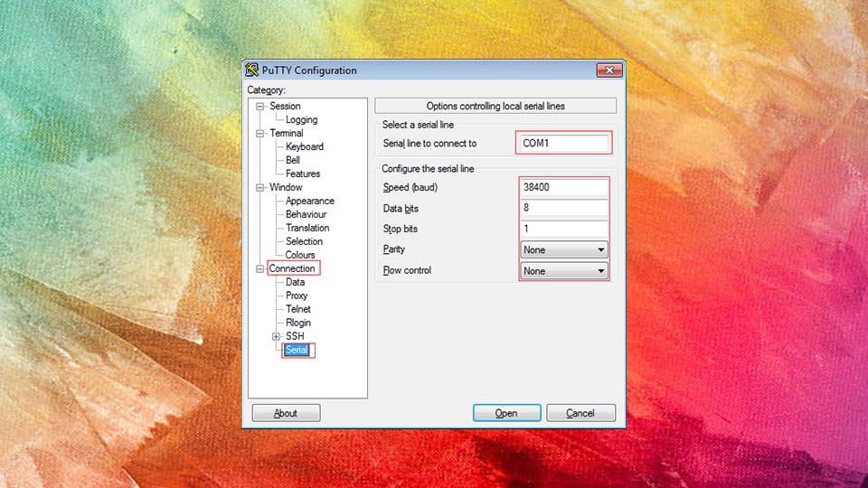Screen dimensions: 868x488
Task: Select Terminal category
Action: [287, 133]
